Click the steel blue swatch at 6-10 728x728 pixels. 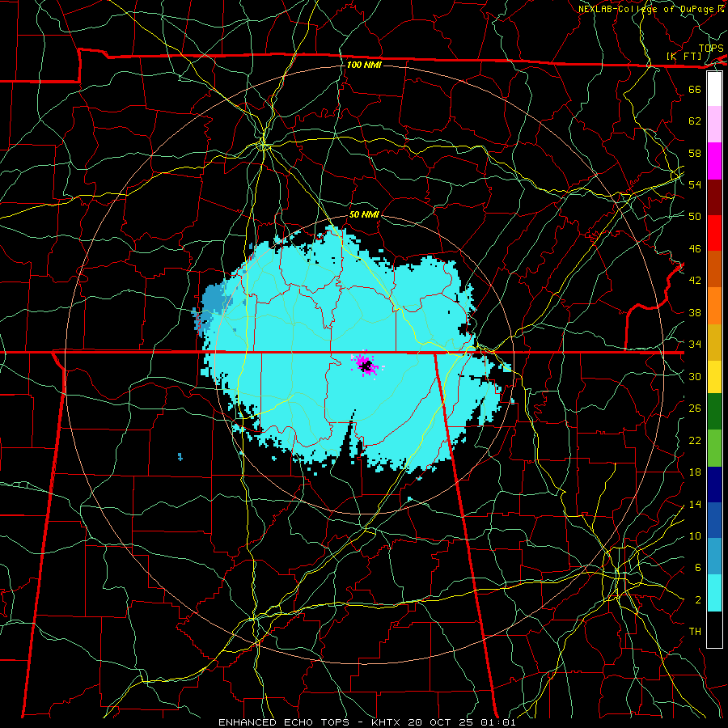tap(714, 557)
